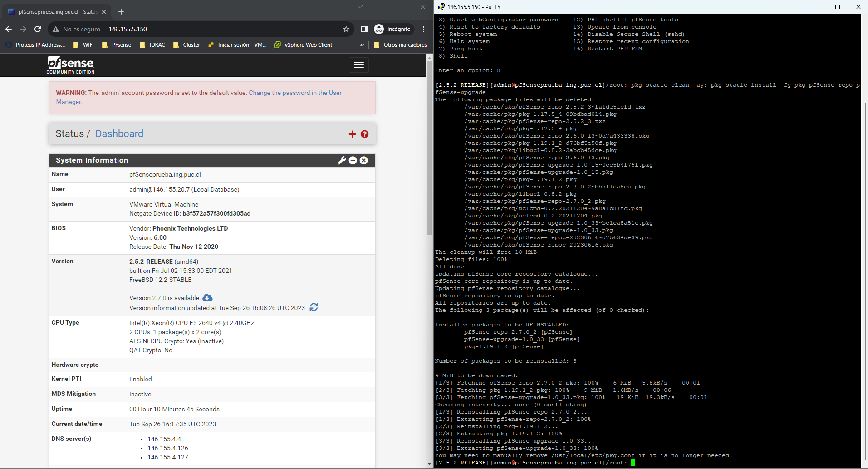Reload the pfSense page
The width and height of the screenshot is (868, 469).
pyautogui.click(x=38, y=29)
